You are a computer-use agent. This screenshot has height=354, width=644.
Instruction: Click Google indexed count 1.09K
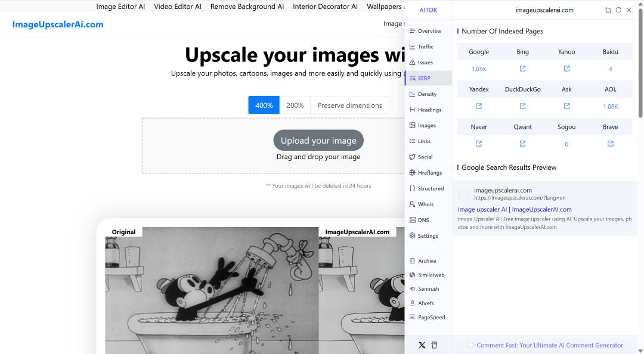click(479, 69)
